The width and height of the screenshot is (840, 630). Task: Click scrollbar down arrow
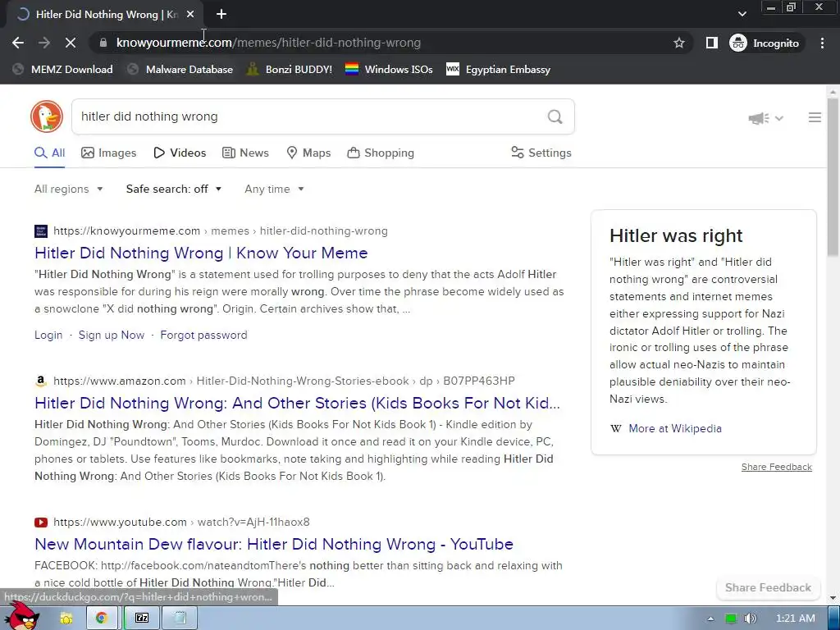tap(833, 598)
